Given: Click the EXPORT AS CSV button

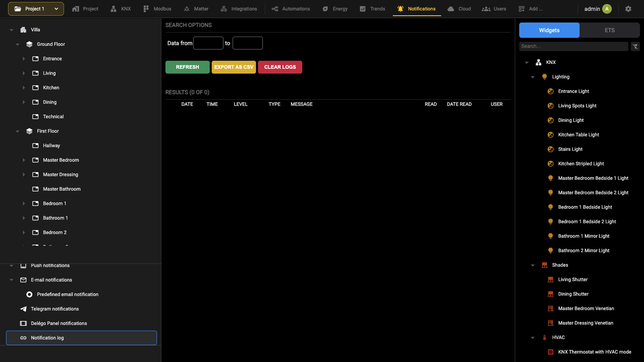Looking at the screenshot, I should click(x=234, y=67).
